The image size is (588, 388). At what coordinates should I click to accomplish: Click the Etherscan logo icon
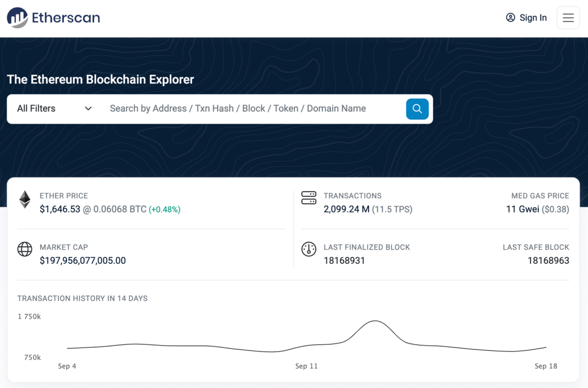16,18
